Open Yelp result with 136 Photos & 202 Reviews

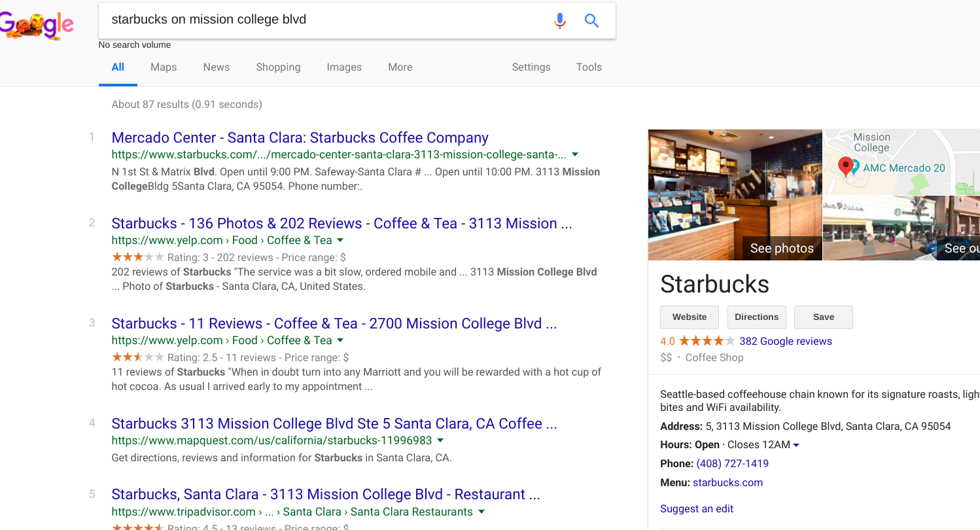342,224
